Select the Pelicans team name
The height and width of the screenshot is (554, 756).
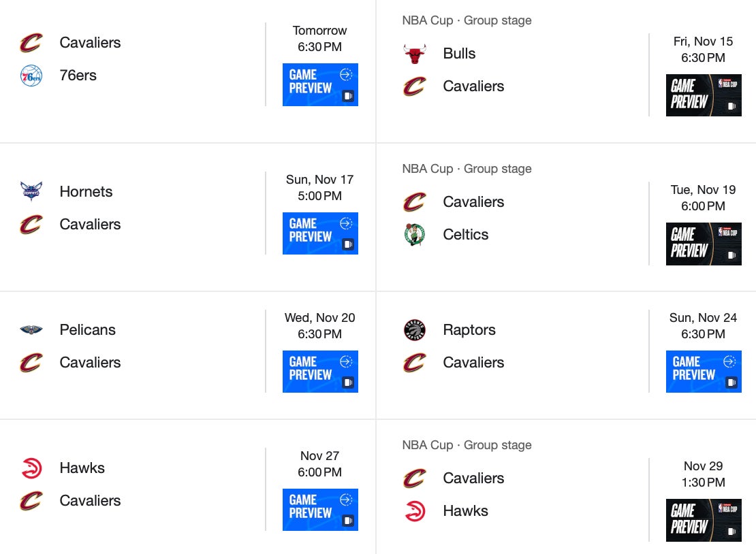(x=88, y=330)
